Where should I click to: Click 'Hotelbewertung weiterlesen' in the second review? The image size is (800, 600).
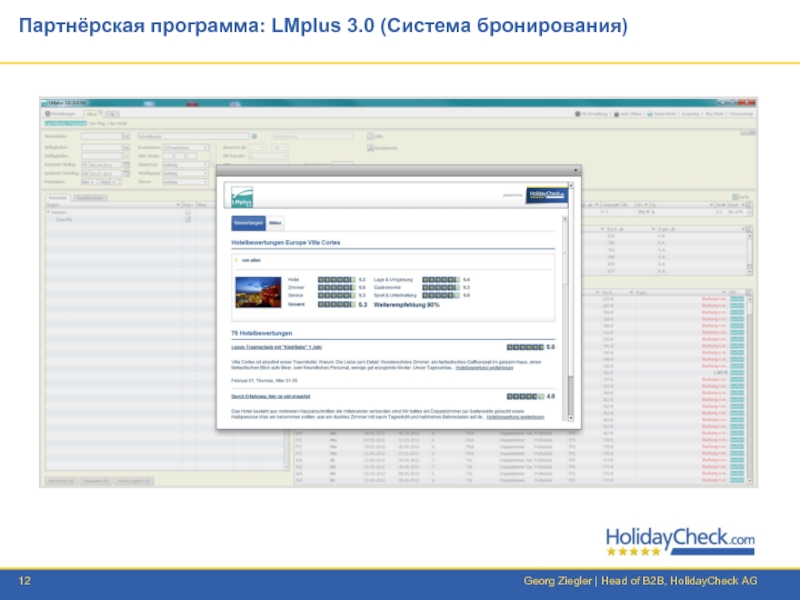point(515,417)
